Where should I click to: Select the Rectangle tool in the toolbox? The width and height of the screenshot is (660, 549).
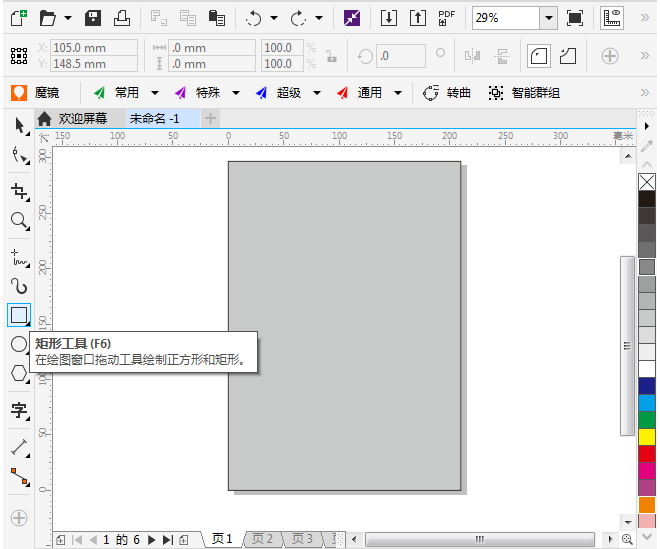(19, 315)
